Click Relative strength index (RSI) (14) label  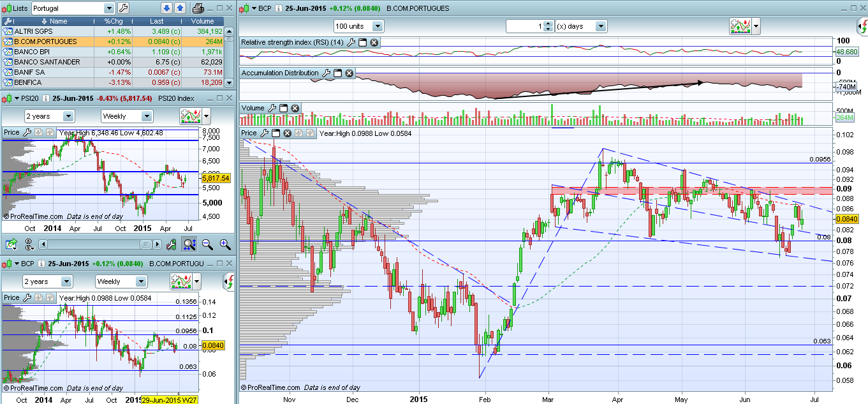pos(293,42)
